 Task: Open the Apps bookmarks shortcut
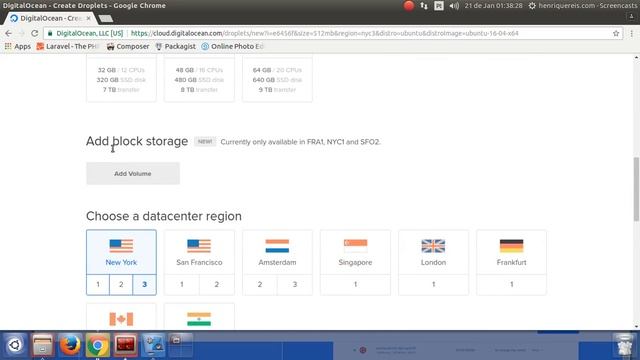click(18, 47)
